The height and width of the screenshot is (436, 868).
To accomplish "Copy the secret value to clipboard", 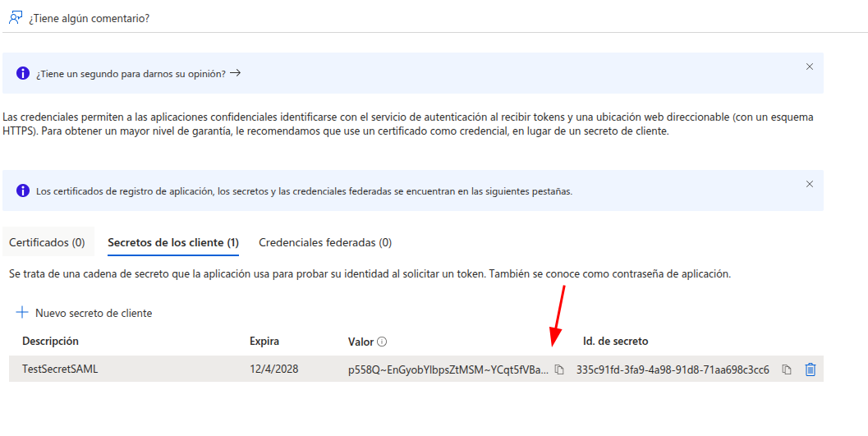I will tap(559, 369).
